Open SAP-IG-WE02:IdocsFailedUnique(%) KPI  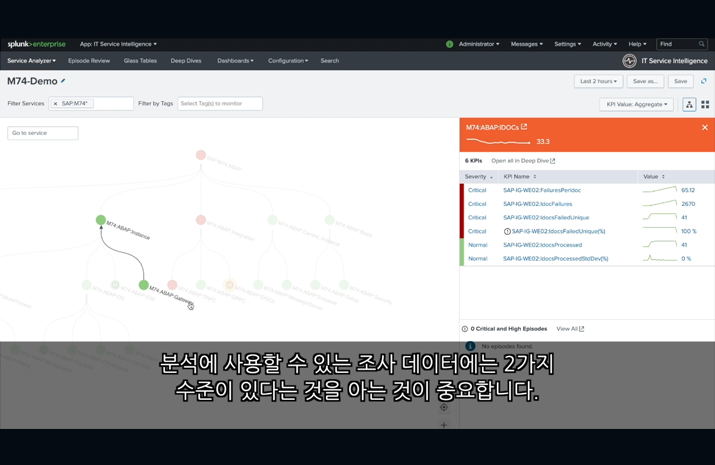coord(558,231)
